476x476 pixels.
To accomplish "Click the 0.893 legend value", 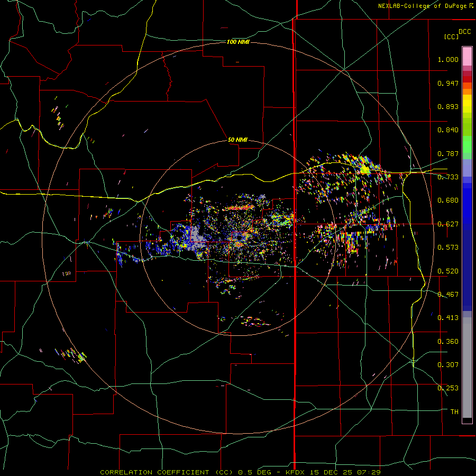I will (448, 106).
